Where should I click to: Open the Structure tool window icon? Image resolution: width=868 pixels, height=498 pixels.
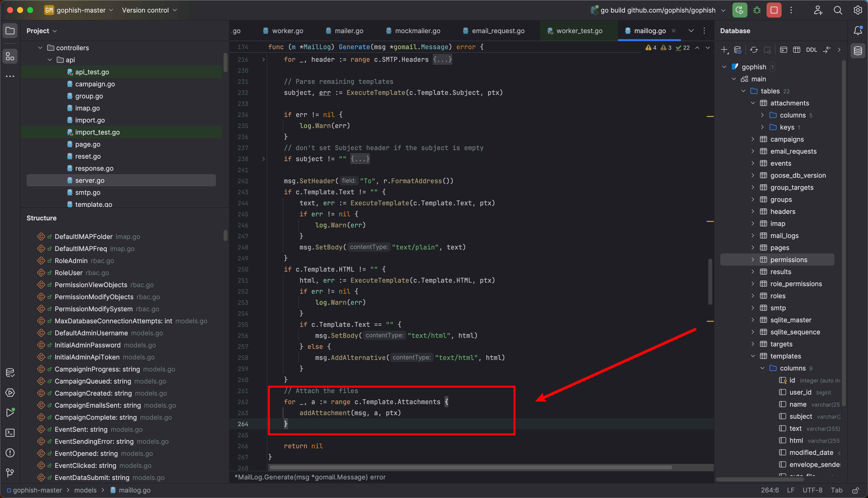point(10,56)
